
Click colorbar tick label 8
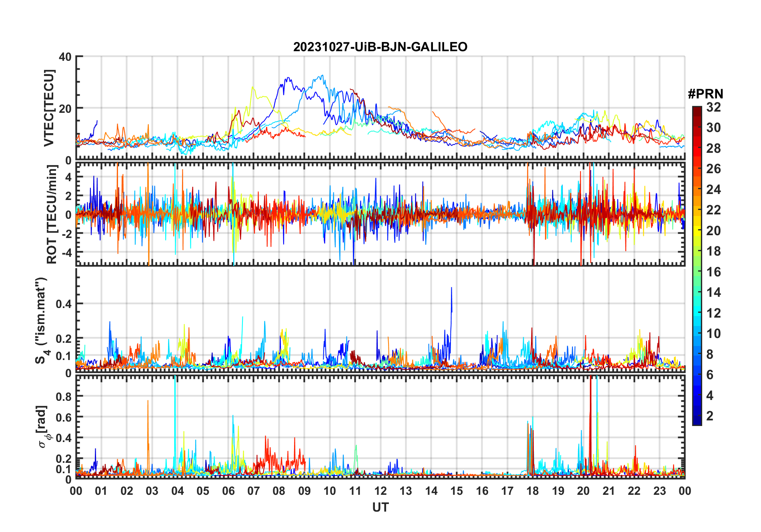(710, 354)
